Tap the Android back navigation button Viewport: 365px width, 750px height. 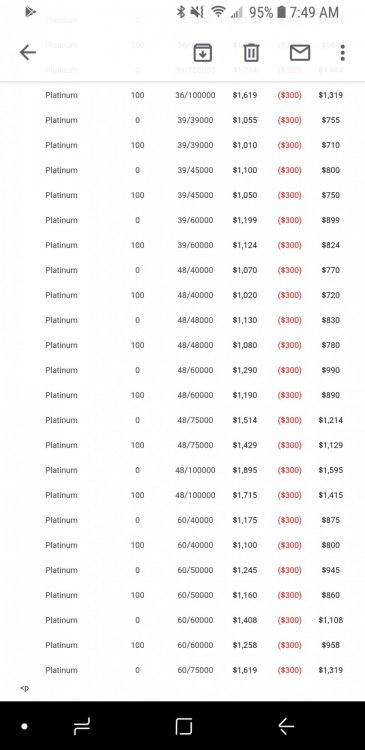[286, 727]
